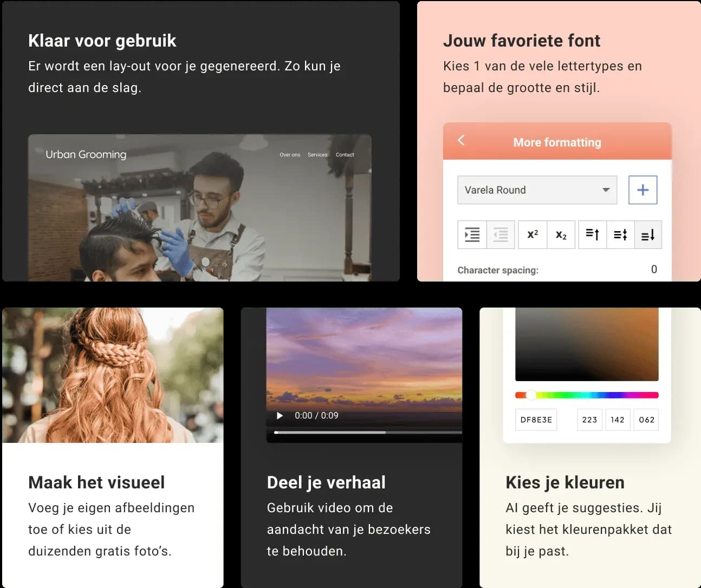Screen dimensions: 701x588
Task: Click the Kies je kleuren heading
Action: click(565, 482)
